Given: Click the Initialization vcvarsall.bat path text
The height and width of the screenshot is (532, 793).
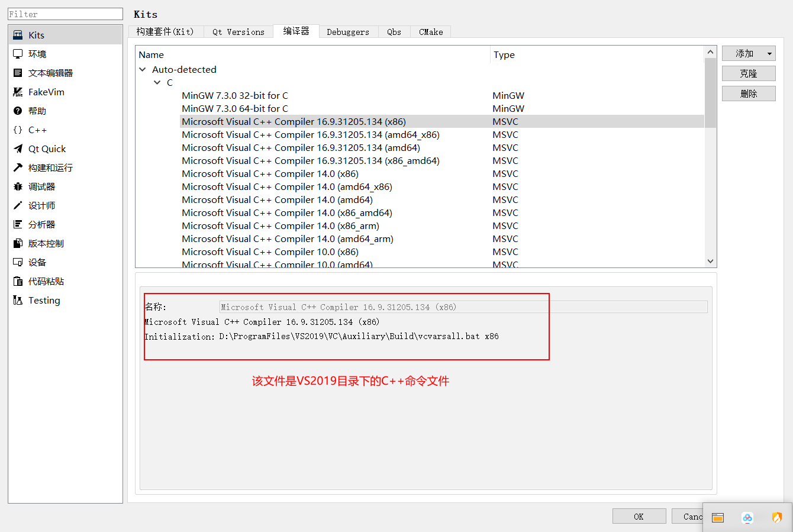Looking at the screenshot, I should point(359,336).
